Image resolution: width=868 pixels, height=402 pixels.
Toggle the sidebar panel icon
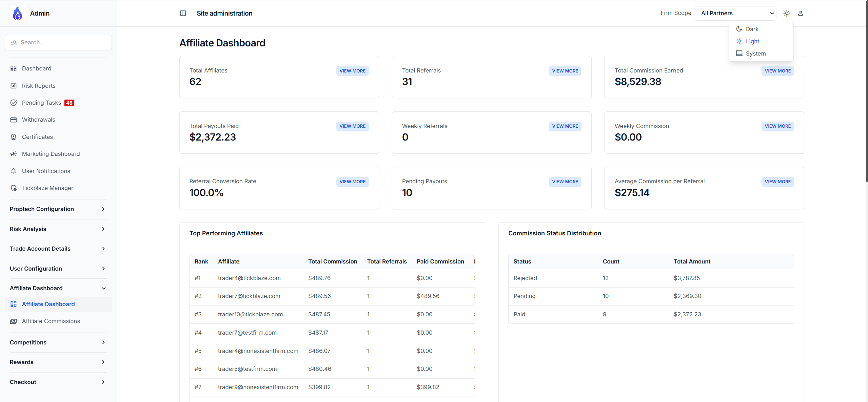[x=183, y=13]
